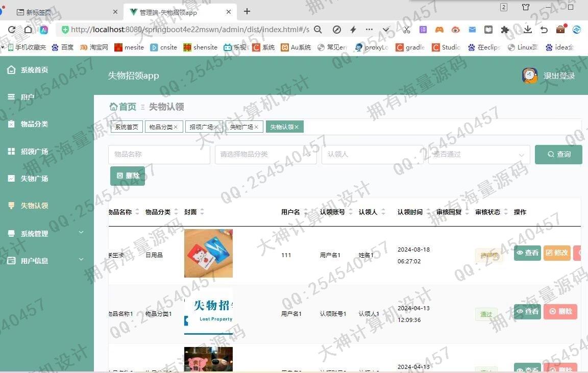The image size is (588, 373).
Task: Sort the table by 认领人
Action: point(383,212)
